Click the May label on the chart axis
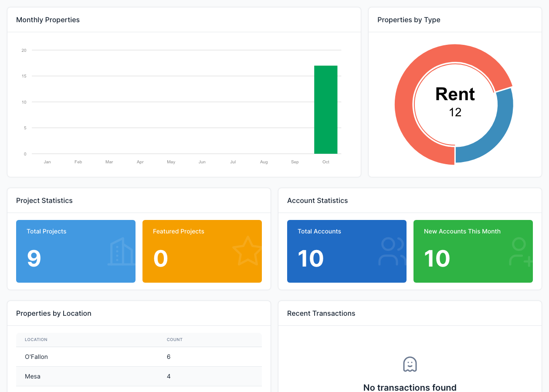Viewport: 549px width, 392px height. click(171, 162)
